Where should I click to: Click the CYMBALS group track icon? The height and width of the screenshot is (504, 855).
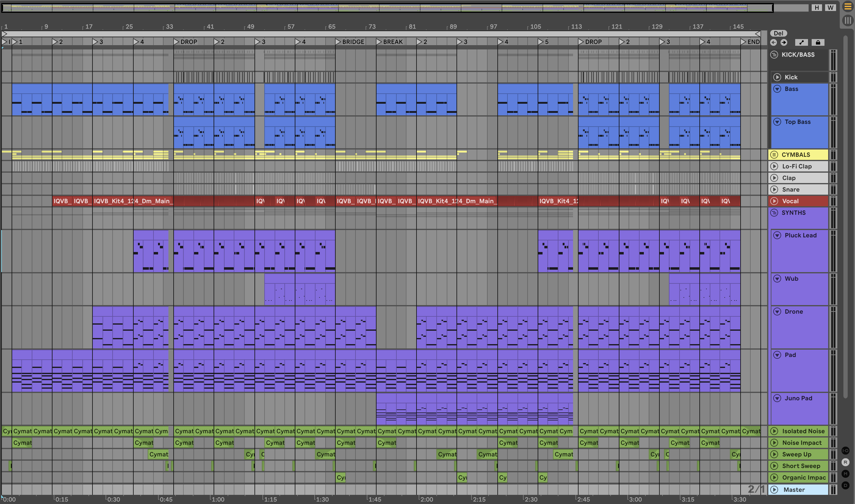coord(774,155)
